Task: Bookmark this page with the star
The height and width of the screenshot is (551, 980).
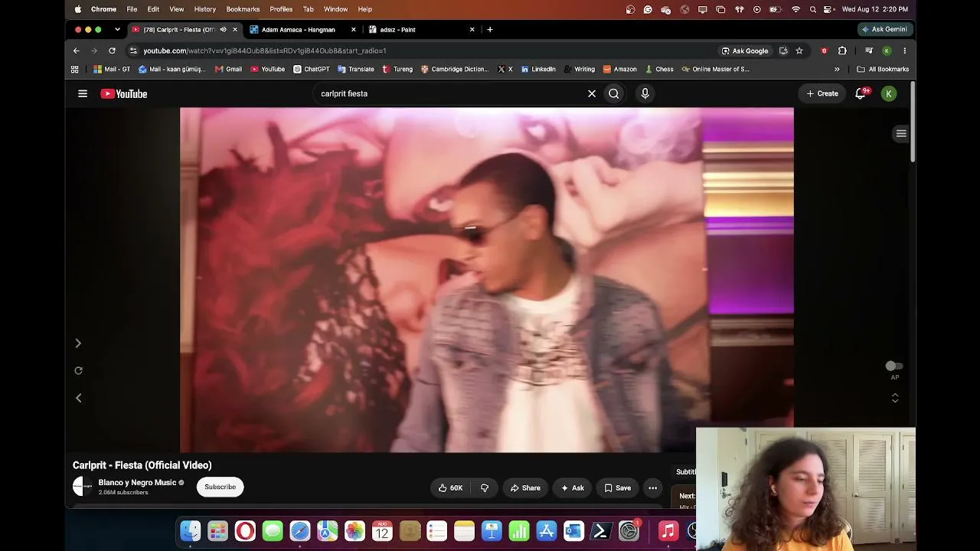Action: coord(799,51)
